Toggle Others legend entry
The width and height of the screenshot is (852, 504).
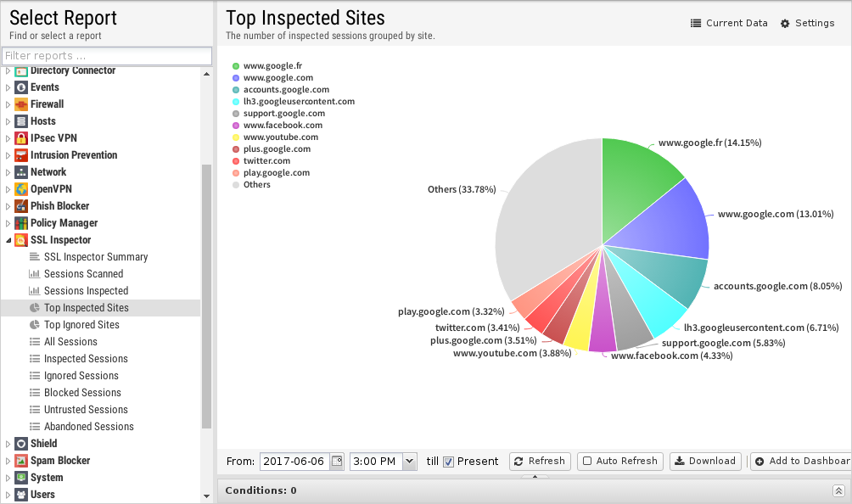(x=251, y=185)
